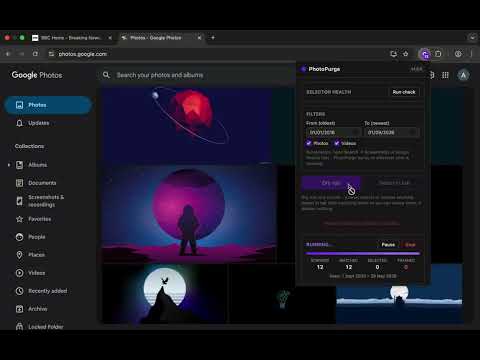Open the browser extensions puzzle icon

pyautogui.click(x=438, y=54)
